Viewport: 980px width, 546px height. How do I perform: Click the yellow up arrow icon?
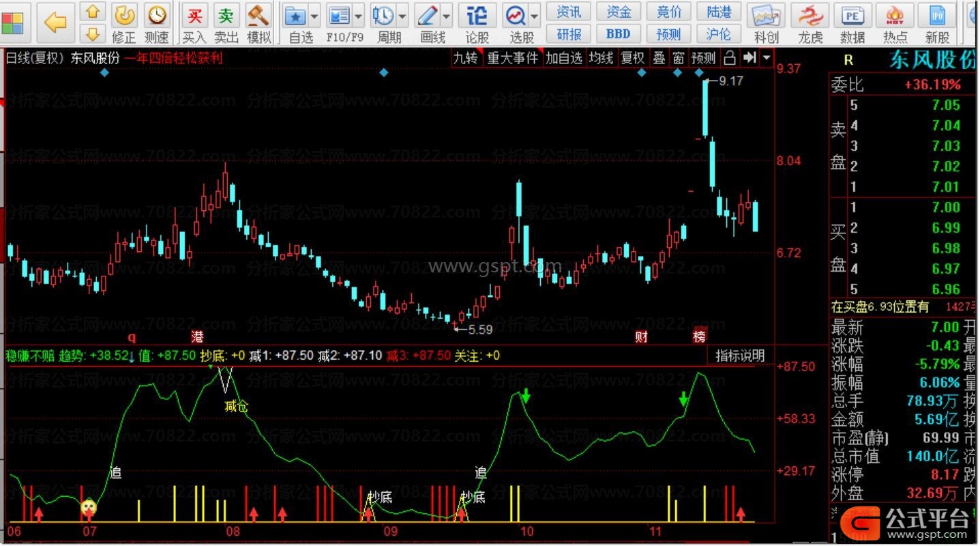[x=93, y=12]
